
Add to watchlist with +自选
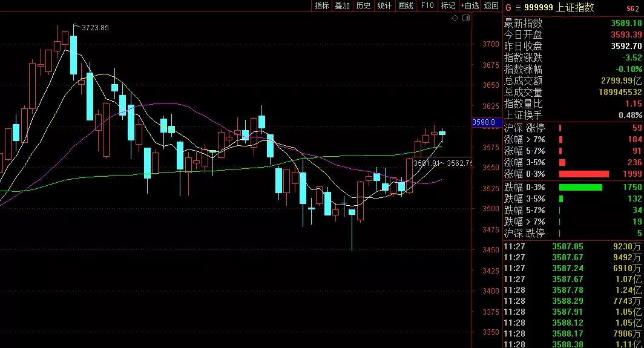(x=470, y=5)
